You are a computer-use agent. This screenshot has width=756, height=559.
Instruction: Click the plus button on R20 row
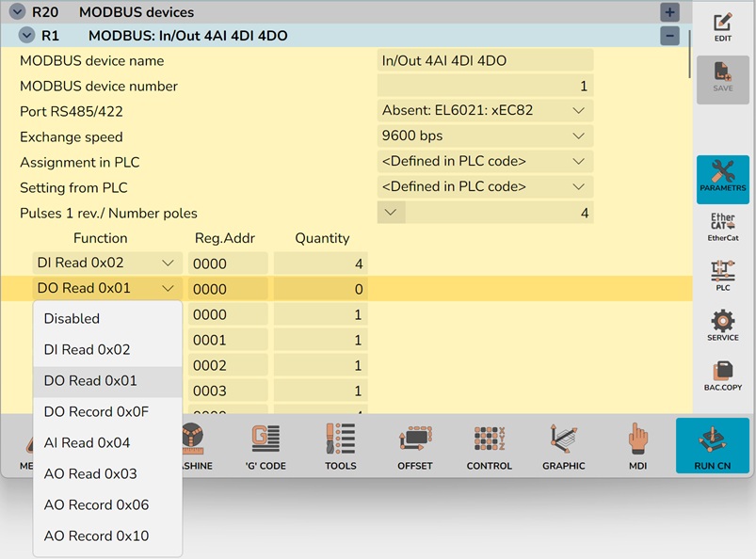tap(669, 12)
